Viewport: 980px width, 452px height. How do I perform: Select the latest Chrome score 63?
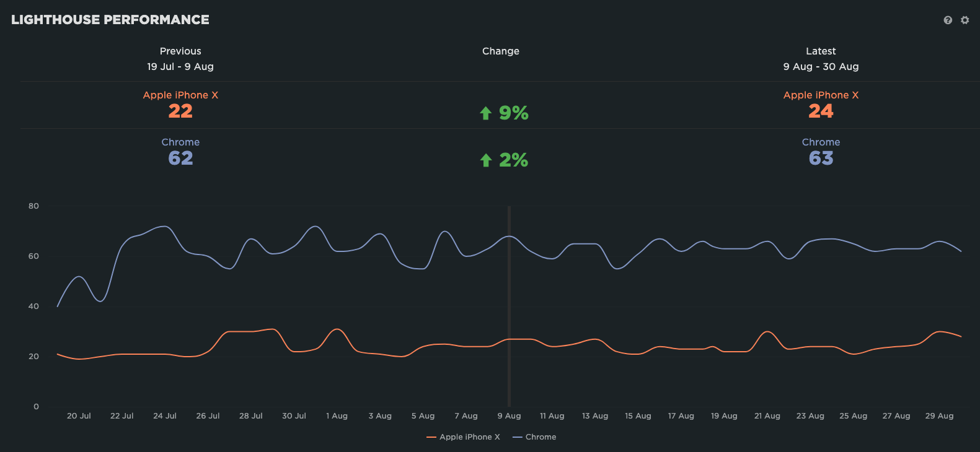[821, 159]
